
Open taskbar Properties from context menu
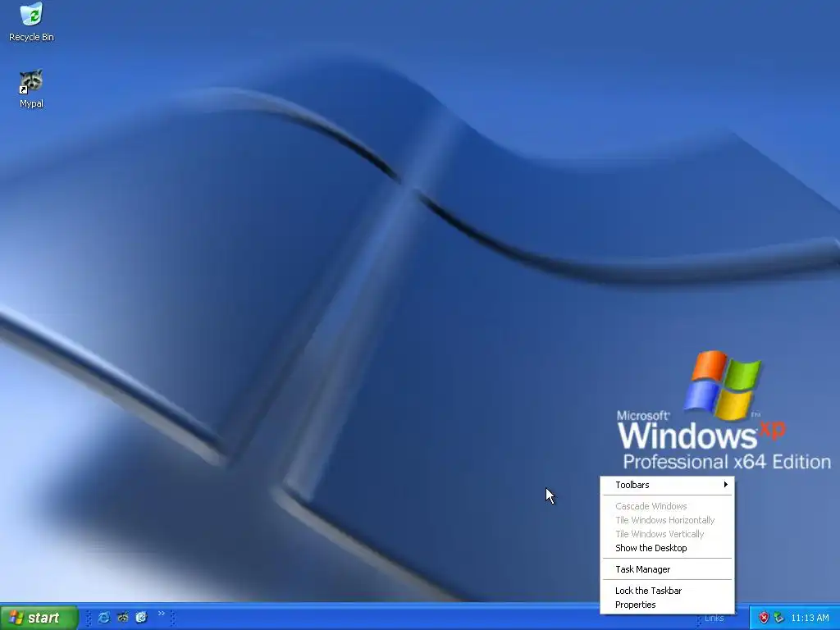(x=668, y=605)
